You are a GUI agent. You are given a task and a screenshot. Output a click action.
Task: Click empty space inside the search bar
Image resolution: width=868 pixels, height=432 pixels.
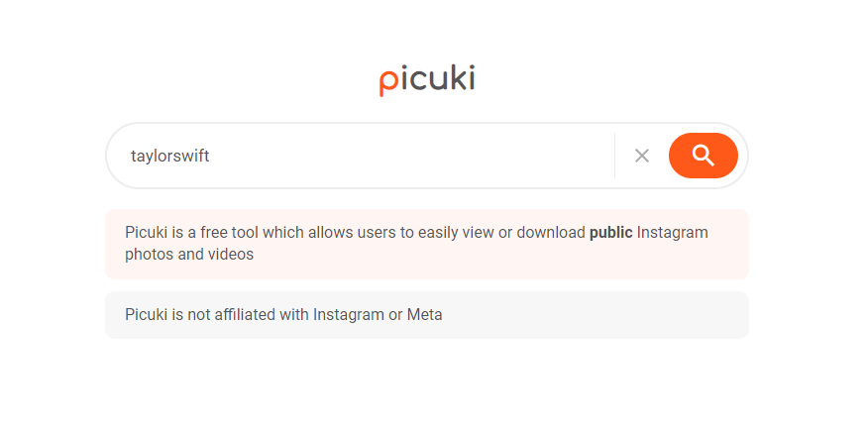click(x=416, y=156)
